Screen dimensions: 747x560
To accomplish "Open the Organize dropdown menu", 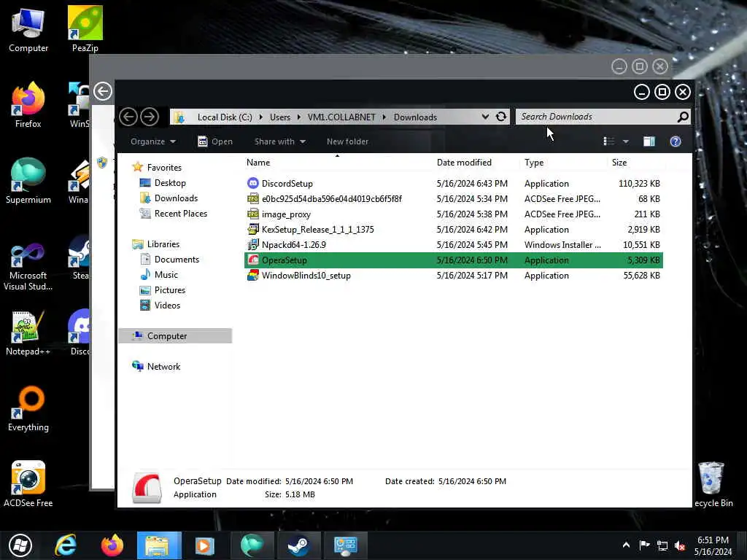I will coord(153,141).
